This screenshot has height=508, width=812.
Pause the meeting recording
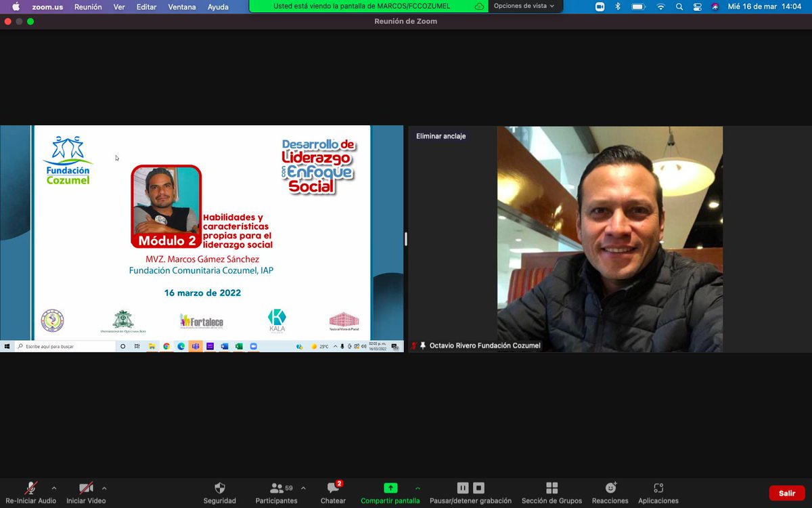pos(463,488)
